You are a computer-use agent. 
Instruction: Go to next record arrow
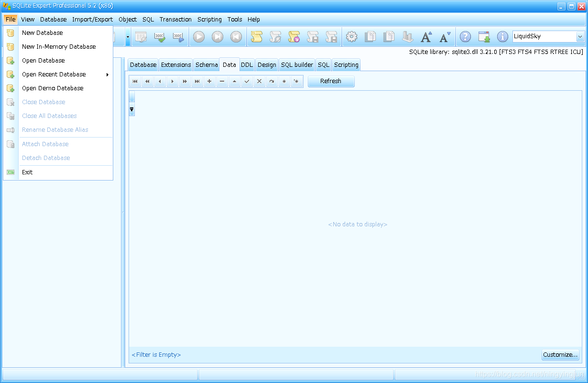(173, 82)
